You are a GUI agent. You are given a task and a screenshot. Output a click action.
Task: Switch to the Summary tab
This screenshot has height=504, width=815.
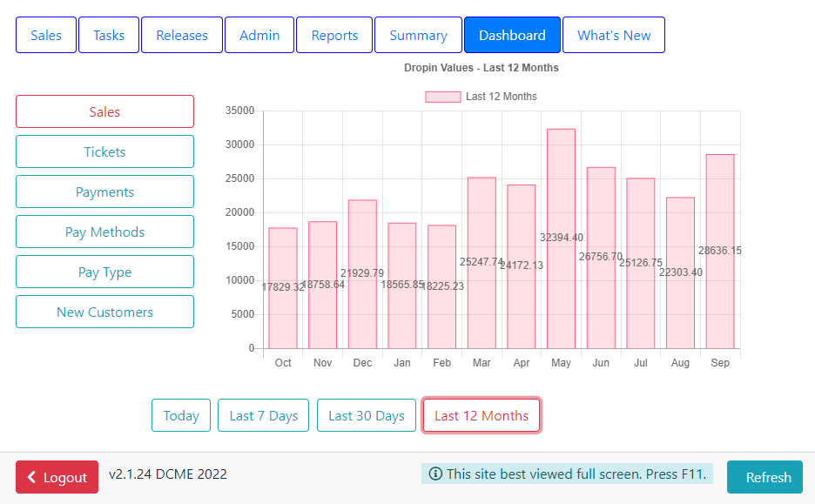418,35
